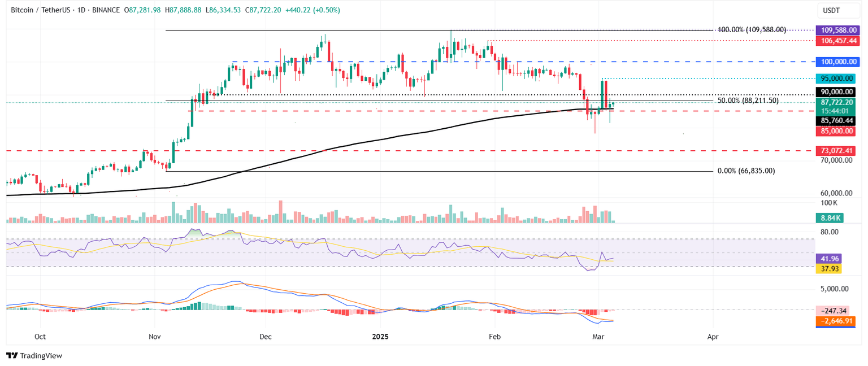Click the TradingView logo
The image size is (868, 366).
(34, 356)
